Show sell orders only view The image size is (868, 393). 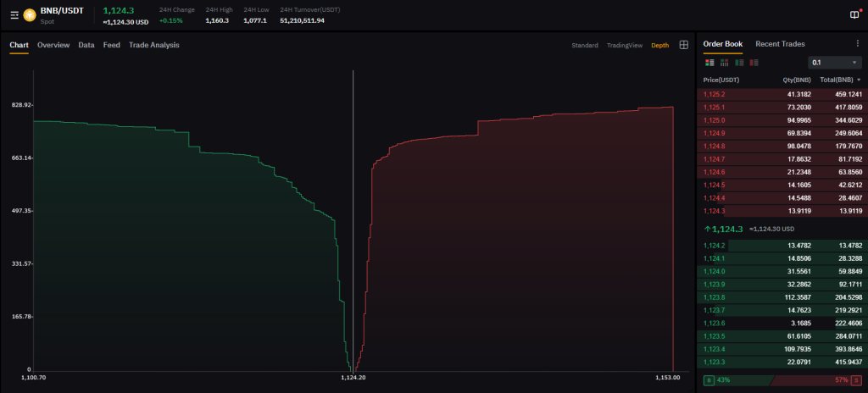click(754, 63)
